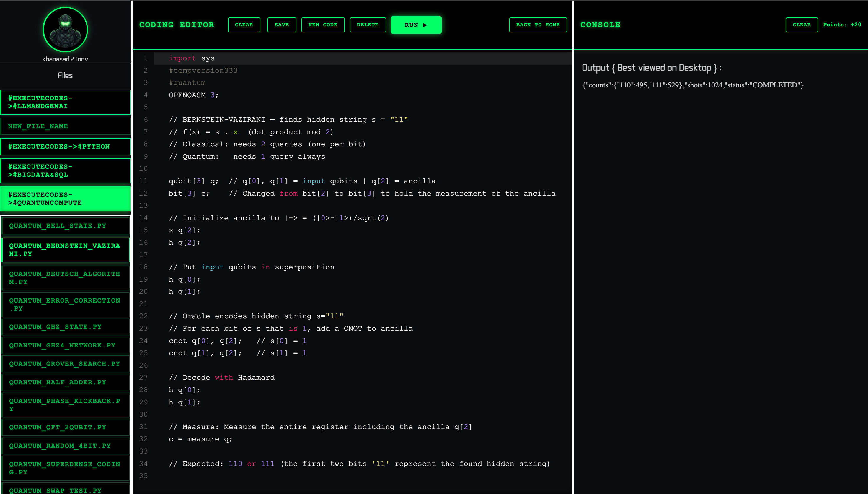Collapse the #EXECUTECODES->#QUANTUMCOMPUTE folder
The image size is (868, 494).
tap(66, 199)
